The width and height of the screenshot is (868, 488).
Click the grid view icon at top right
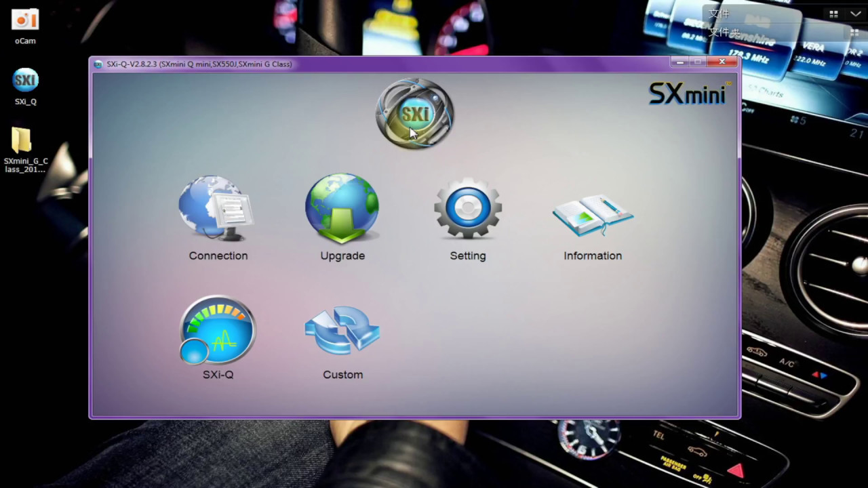(833, 14)
